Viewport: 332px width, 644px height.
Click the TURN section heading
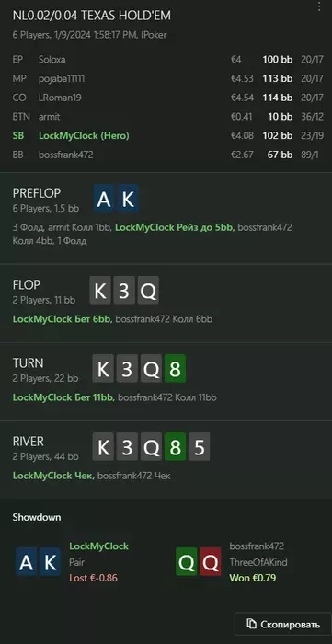click(28, 362)
